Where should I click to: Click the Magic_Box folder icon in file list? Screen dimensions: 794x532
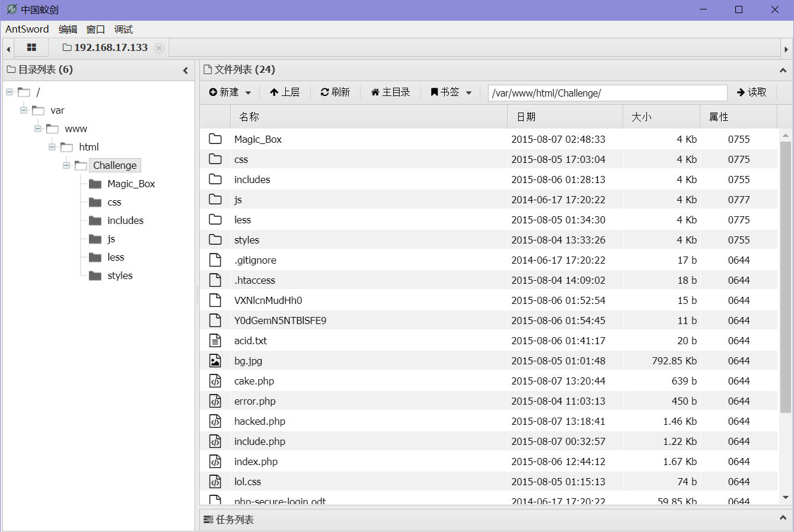[215, 139]
